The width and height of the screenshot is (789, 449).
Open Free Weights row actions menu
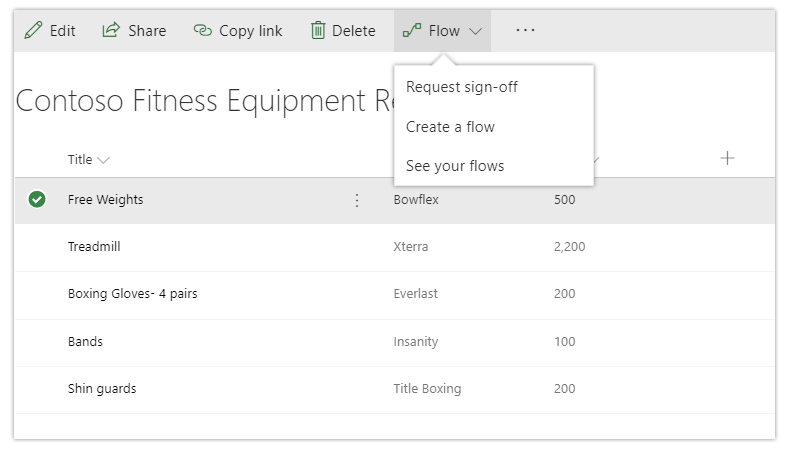(x=357, y=200)
